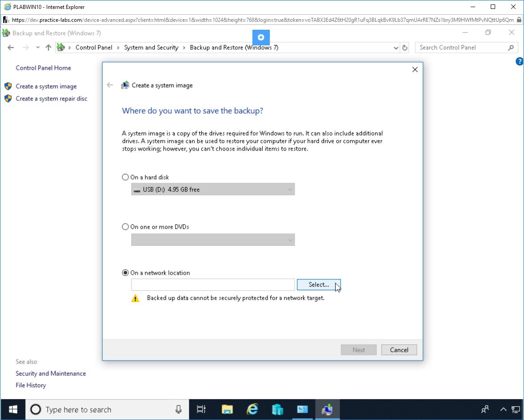The height and width of the screenshot is (420, 524).
Task: Open the recent locations dropdown arrow
Action: tap(38, 48)
